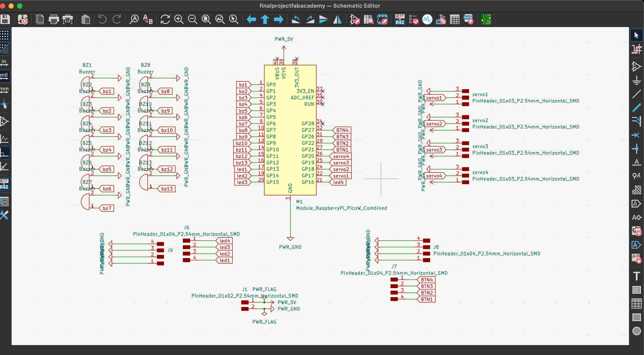The height and width of the screenshot is (355, 644).
Task: Open the Plot dialog icon
Action: tap(67, 19)
